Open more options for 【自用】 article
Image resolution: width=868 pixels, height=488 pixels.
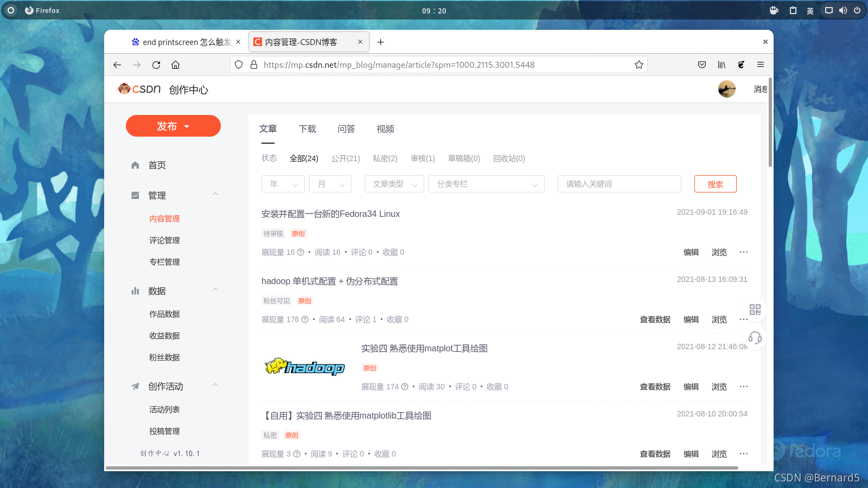[x=744, y=454]
